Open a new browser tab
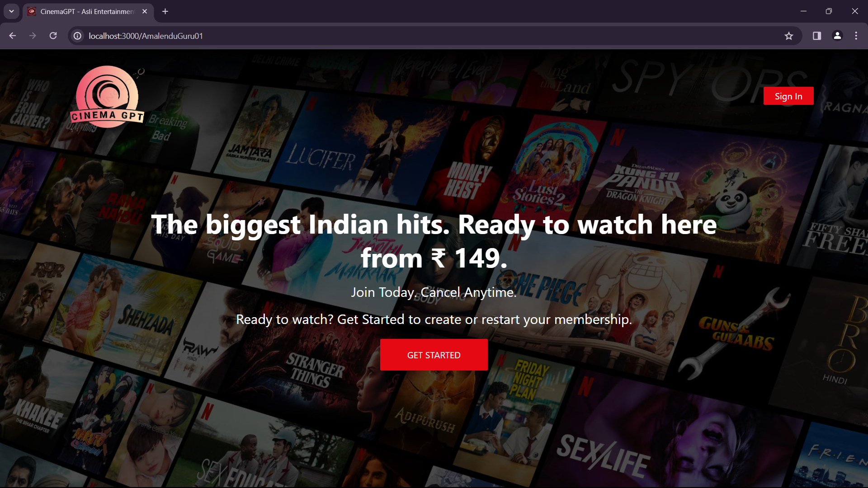The height and width of the screenshot is (488, 868). [x=165, y=11]
